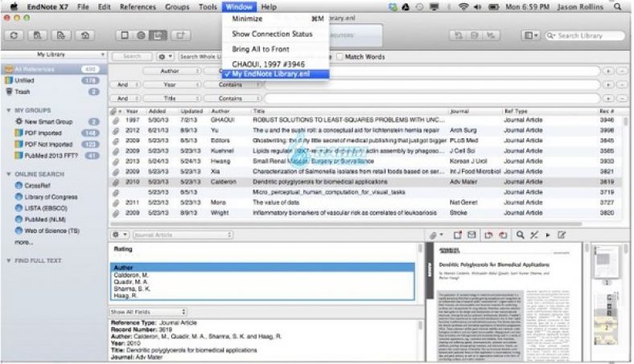The width and height of the screenshot is (634, 364).
Task: Click the globe Online Search Mode icon
Action: [142, 36]
